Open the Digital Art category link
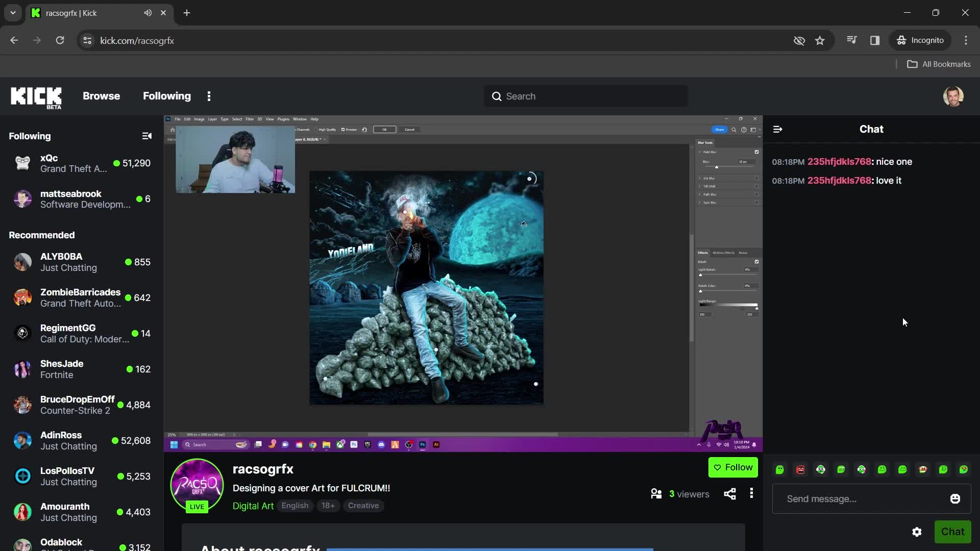 [x=253, y=506]
